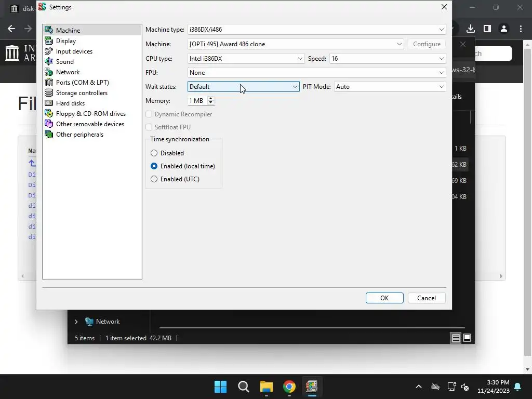532x399 pixels.
Task: Click the 86Box emulator taskbar icon
Action: [x=312, y=387]
